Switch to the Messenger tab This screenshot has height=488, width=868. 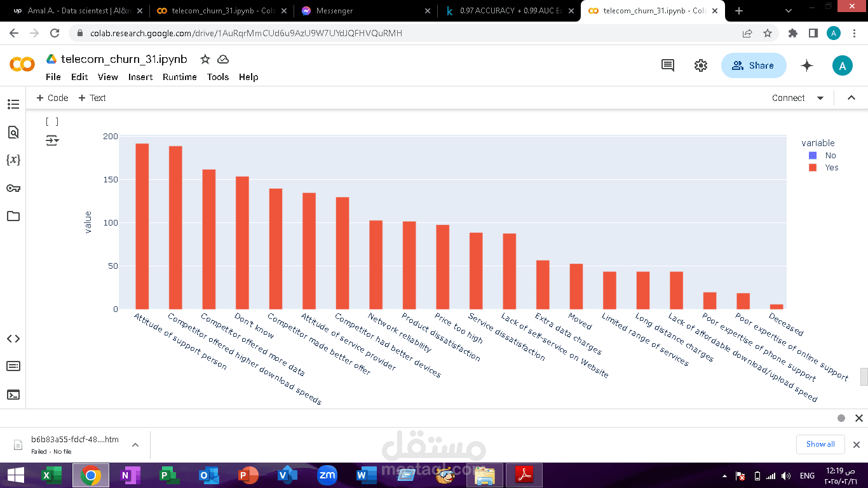point(365,11)
